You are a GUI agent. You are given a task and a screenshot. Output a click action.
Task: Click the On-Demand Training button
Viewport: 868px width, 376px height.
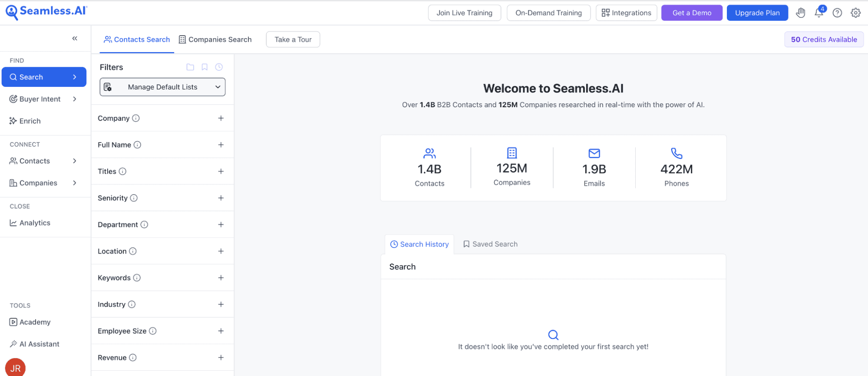pos(548,13)
